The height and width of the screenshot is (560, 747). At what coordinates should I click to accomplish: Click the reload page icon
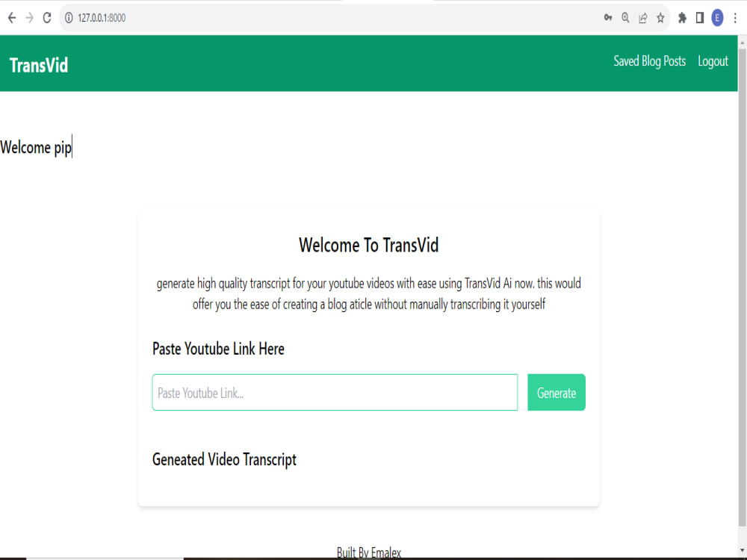[x=46, y=17]
